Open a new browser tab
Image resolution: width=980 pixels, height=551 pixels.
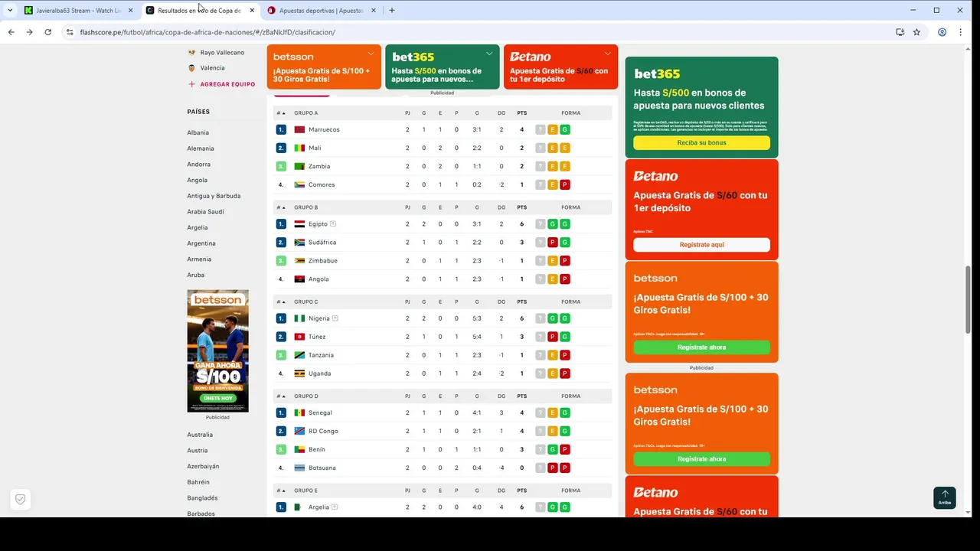392,10
